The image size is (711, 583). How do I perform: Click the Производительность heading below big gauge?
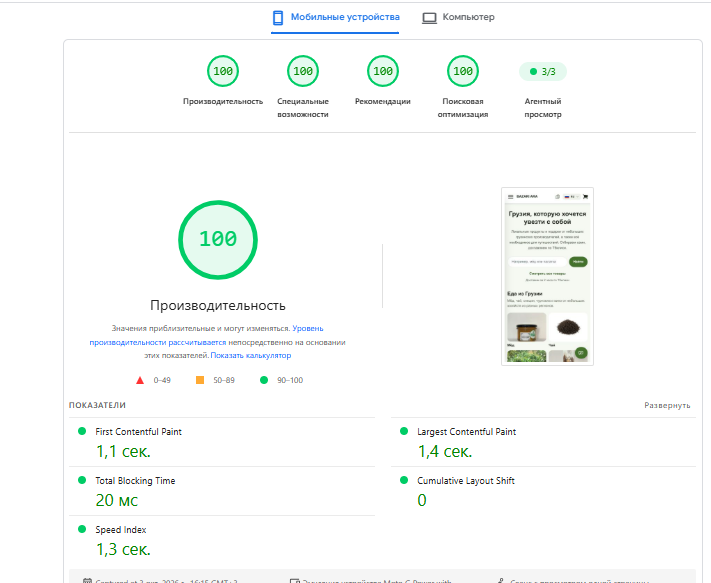click(x=218, y=306)
